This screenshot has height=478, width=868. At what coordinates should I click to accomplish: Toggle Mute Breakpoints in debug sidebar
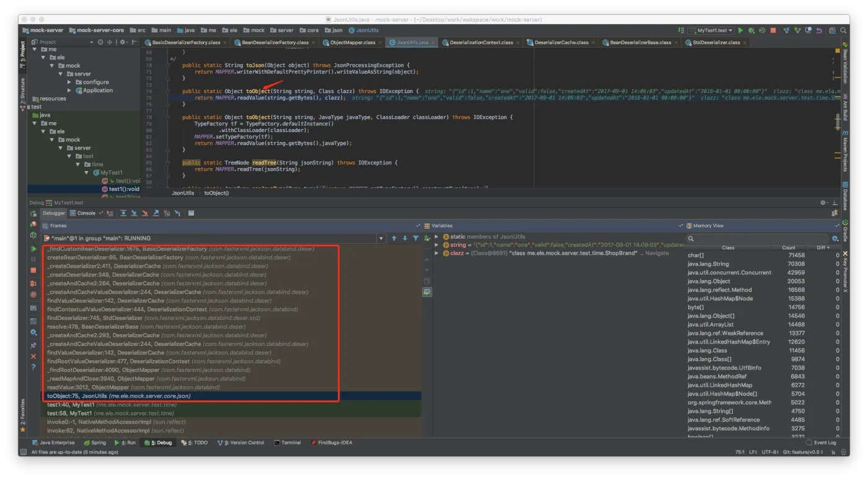(33, 295)
